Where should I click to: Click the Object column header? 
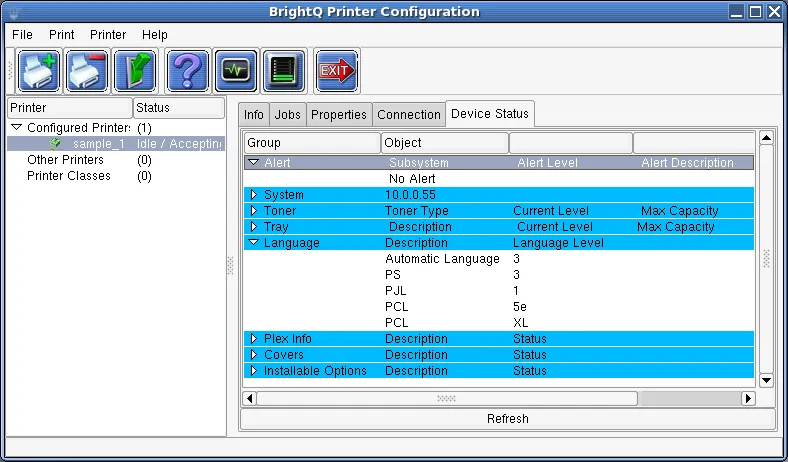click(445, 143)
